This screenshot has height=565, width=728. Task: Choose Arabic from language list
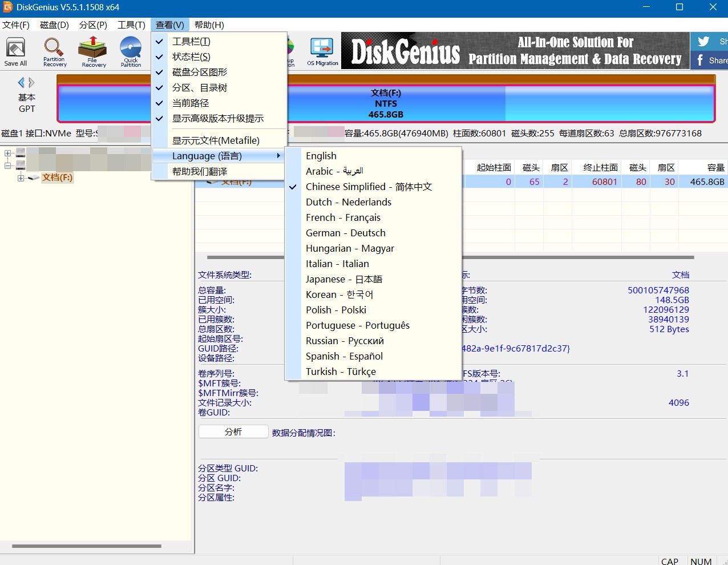coord(373,171)
